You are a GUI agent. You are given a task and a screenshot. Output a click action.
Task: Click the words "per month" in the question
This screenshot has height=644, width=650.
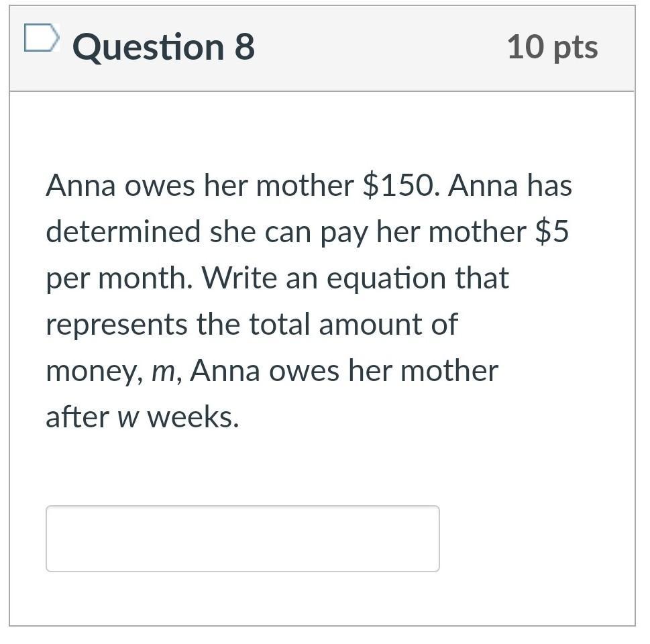tap(119, 278)
